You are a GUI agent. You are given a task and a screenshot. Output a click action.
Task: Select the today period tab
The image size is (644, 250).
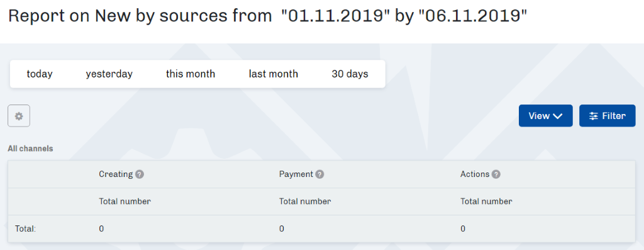40,74
